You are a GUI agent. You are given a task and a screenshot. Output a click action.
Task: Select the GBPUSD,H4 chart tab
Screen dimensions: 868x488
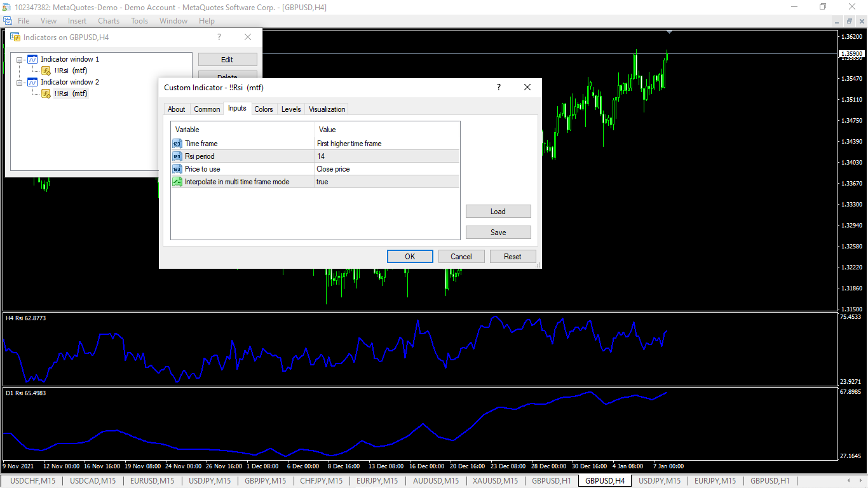click(605, 481)
